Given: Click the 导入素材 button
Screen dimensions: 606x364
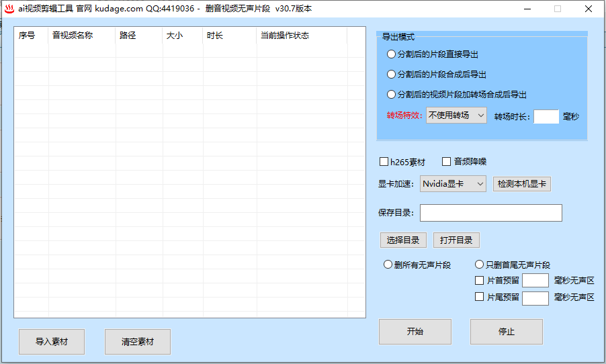Looking at the screenshot, I should point(52,342).
